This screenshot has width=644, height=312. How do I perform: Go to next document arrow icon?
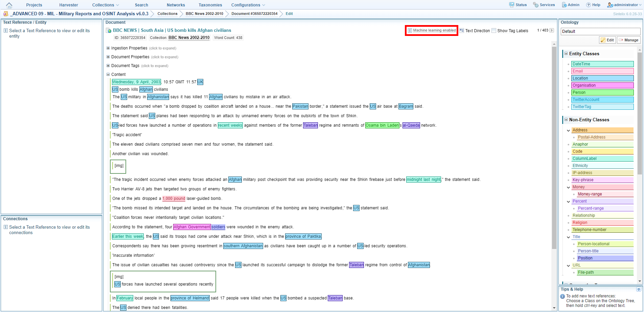click(x=552, y=30)
